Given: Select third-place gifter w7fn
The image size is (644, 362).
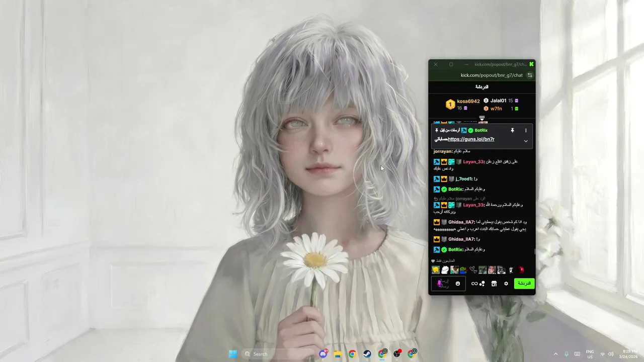Looking at the screenshot, I should tap(496, 109).
